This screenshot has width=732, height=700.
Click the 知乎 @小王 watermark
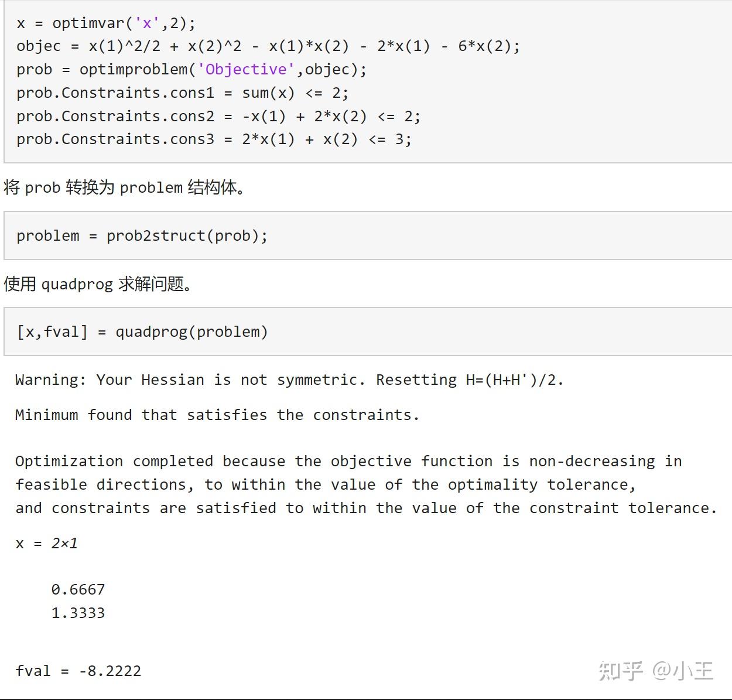(x=655, y=671)
